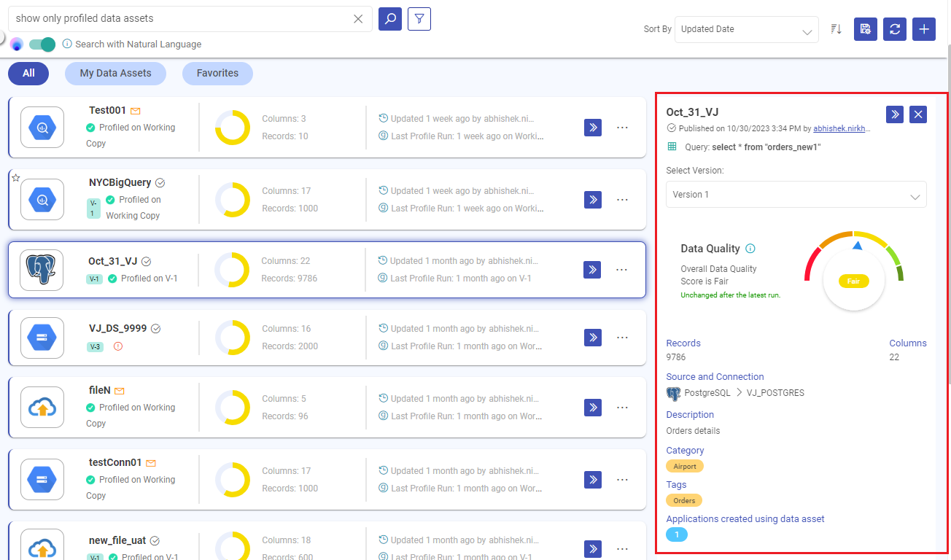Select the My Data Assets tab
Image resolution: width=951 pixels, height=560 pixels.
pyautogui.click(x=114, y=73)
